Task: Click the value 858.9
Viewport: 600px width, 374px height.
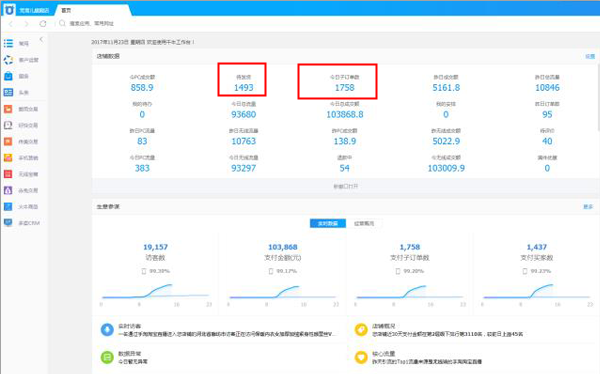Action: 142,88
